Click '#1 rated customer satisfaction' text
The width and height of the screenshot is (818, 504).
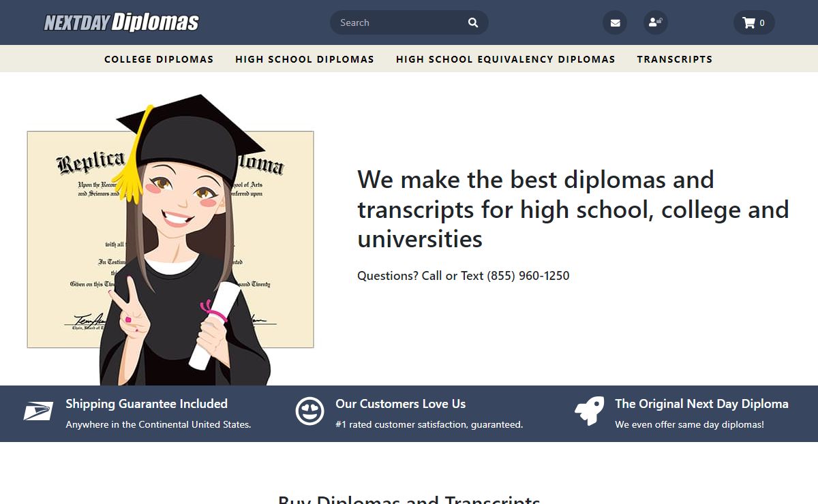(x=429, y=424)
